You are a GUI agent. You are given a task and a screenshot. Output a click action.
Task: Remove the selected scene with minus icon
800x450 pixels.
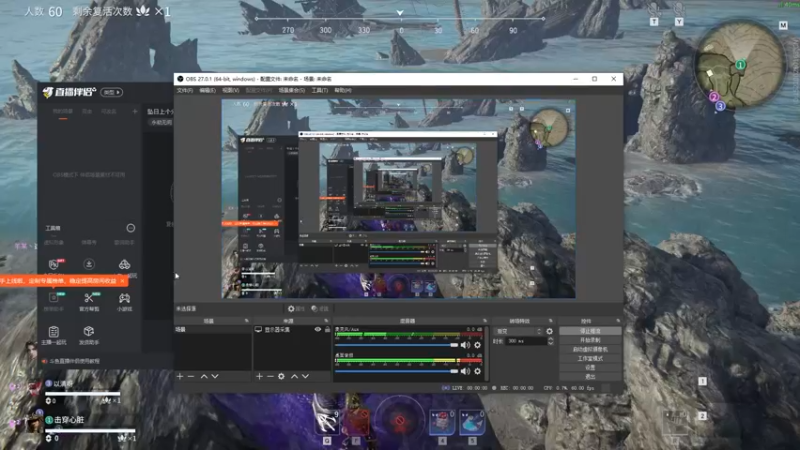pos(191,376)
